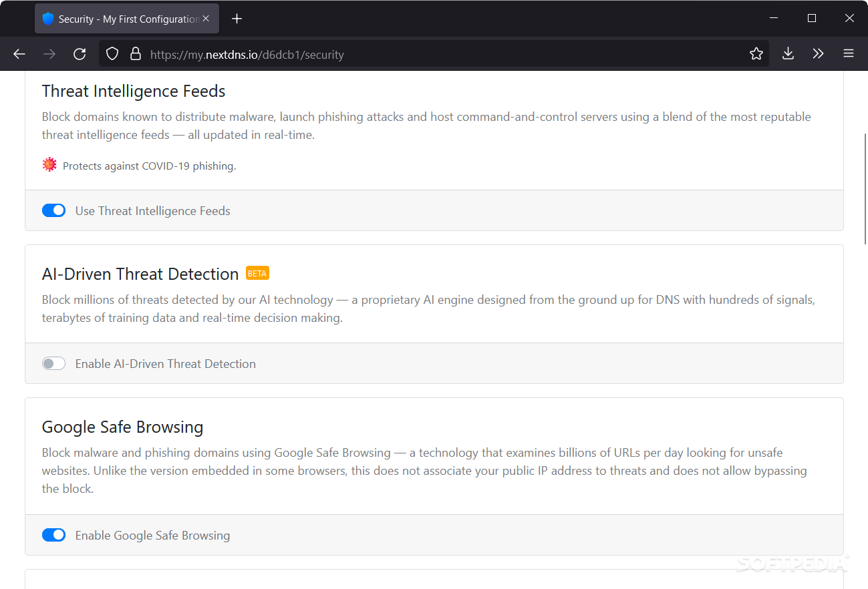Click the 'Enable AI-Driven Threat Detection' label
The width and height of the screenshot is (868, 589).
point(166,364)
